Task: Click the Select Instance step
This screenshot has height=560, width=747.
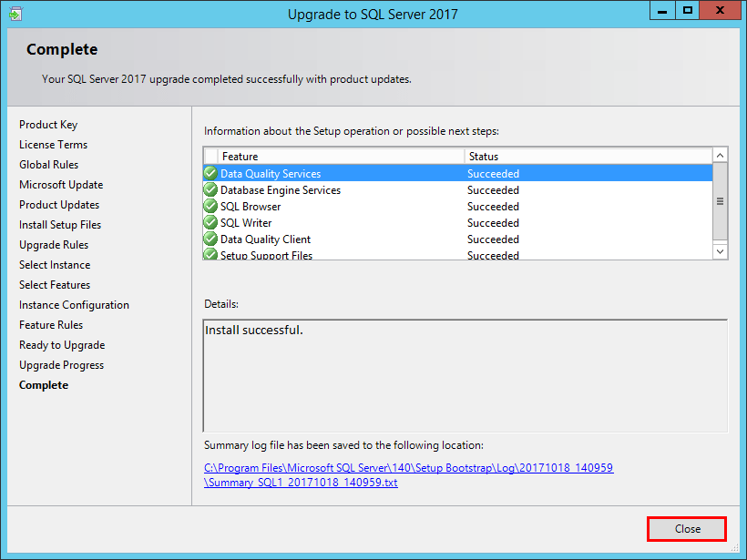Action: [x=55, y=265]
